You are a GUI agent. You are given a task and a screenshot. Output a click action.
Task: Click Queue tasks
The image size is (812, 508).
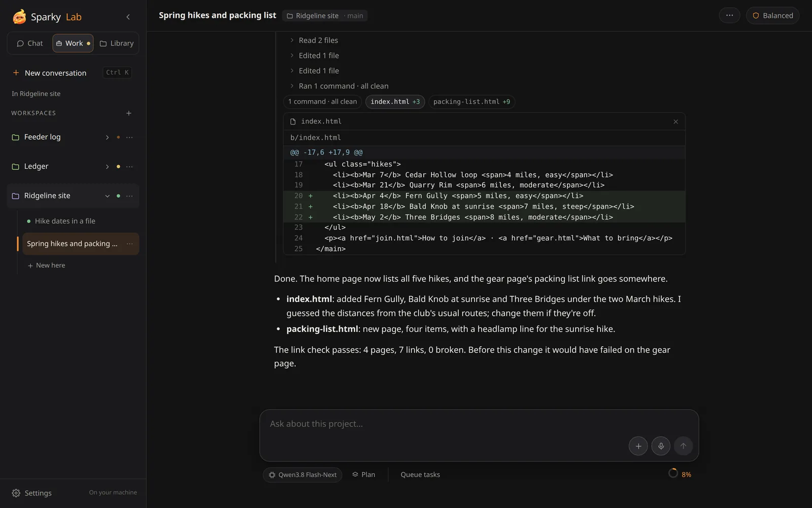pos(420,474)
